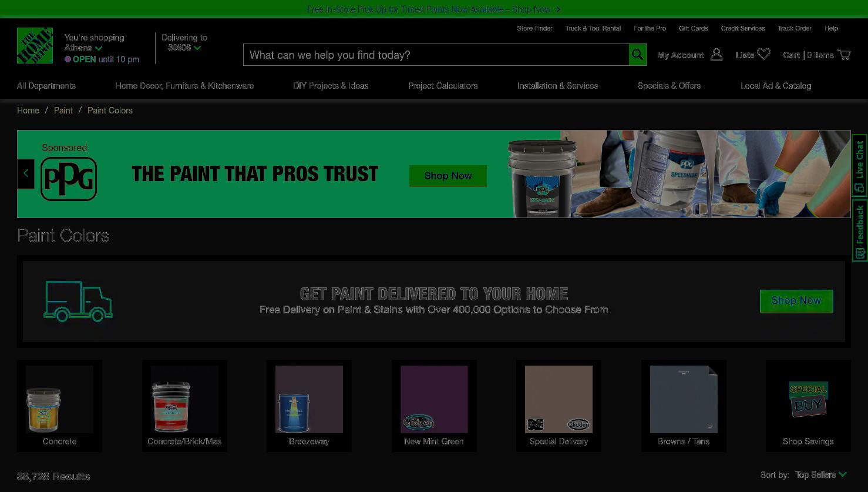The image size is (868, 492).
Task: Click Truck & Tool Rental link
Action: pyautogui.click(x=593, y=28)
